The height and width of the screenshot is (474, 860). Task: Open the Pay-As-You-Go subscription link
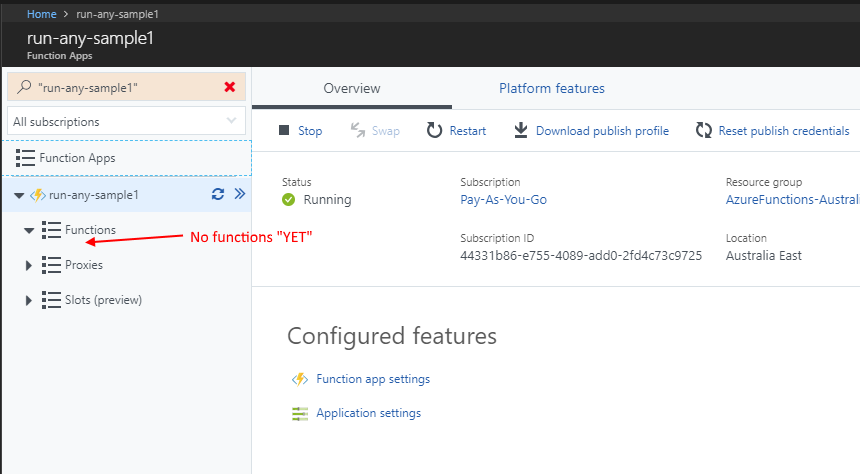click(x=503, y=199)
